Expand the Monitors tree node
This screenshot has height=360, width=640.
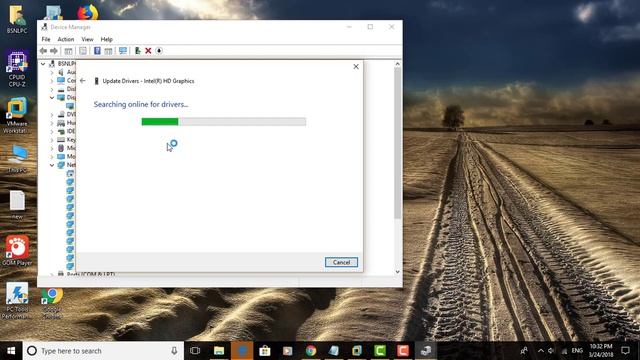tap(52, 157)
